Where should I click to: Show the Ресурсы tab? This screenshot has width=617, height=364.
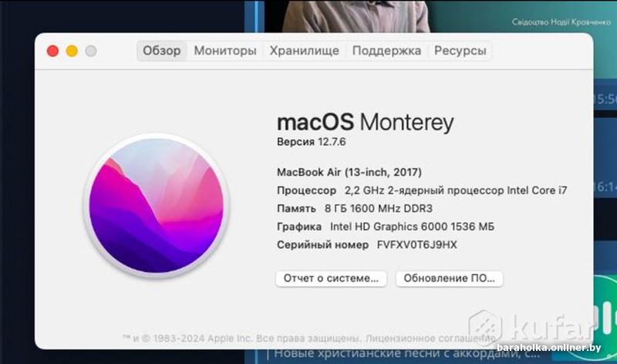pyautogui.click(x=460, y=51)
